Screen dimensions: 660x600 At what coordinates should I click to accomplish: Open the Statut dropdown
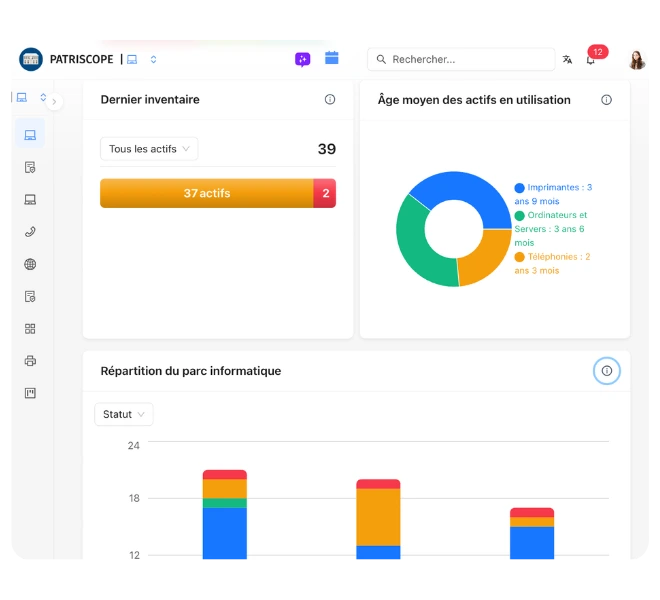(124, 414)
